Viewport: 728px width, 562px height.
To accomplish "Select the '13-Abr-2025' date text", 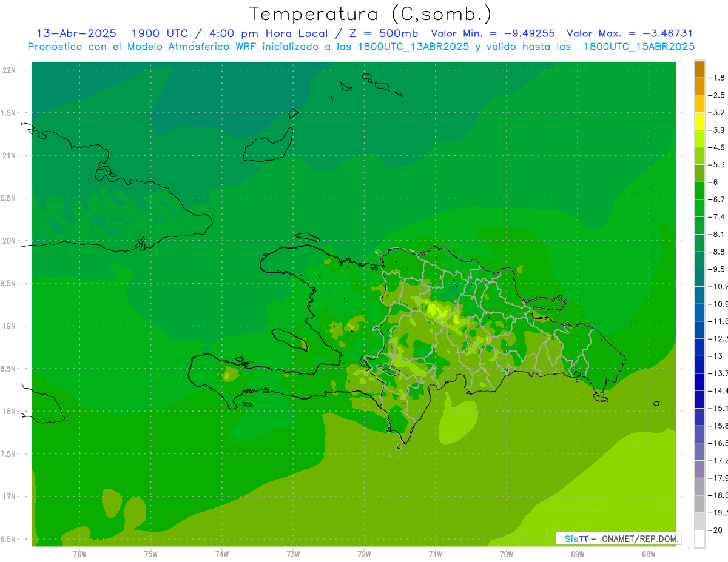I will (x=76, y=33).
